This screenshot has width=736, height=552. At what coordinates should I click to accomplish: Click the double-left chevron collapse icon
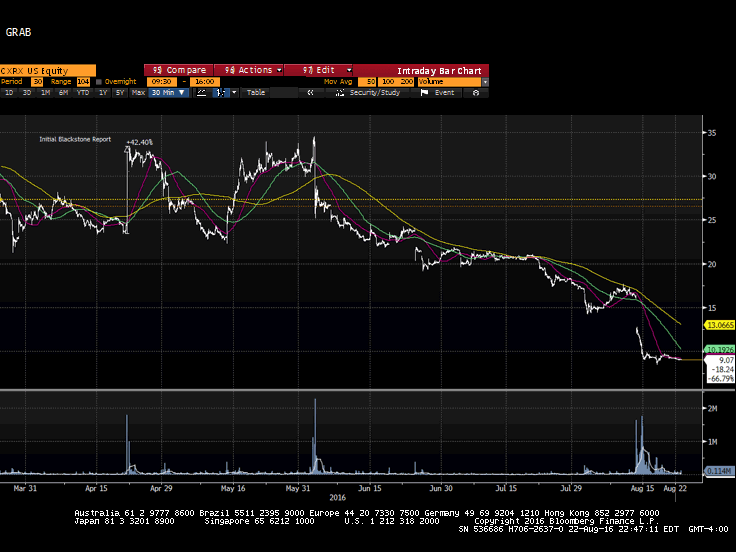coord(310,92)
